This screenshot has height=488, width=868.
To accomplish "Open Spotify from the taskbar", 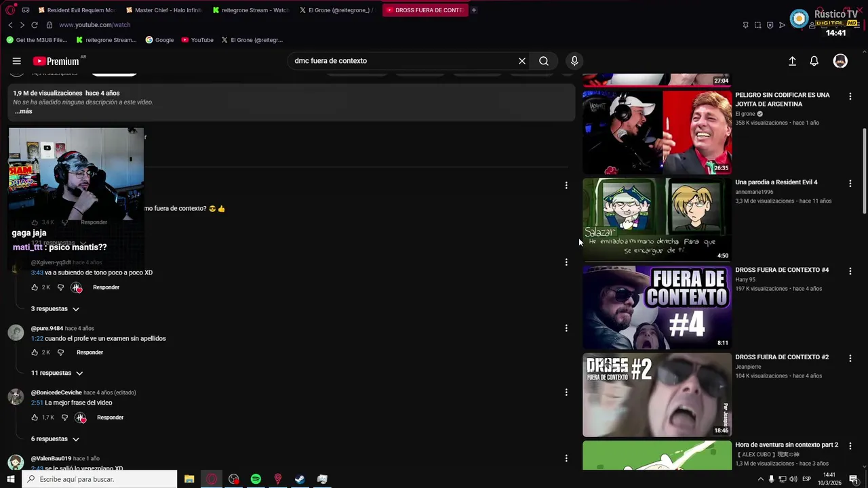I will pos(256,479).
